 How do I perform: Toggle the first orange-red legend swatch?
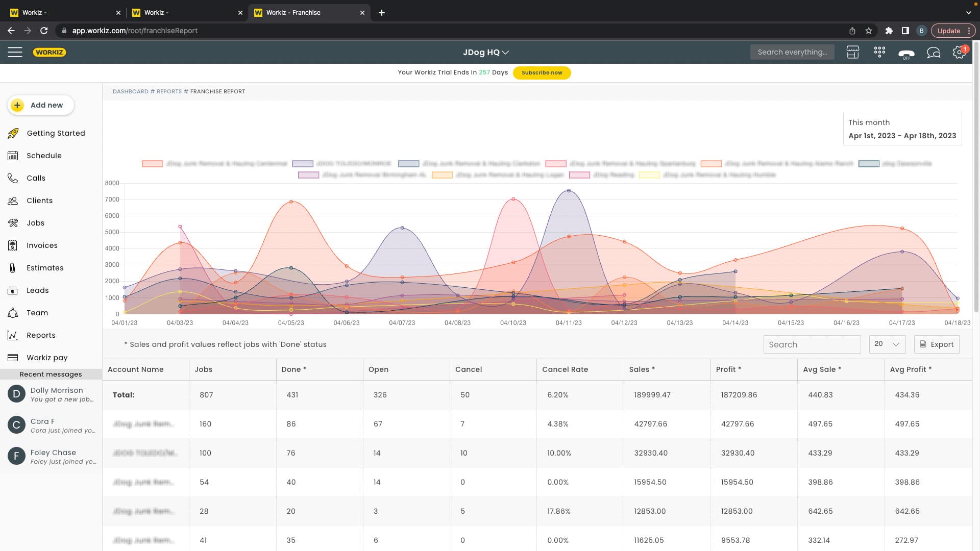tap(152, 164)
